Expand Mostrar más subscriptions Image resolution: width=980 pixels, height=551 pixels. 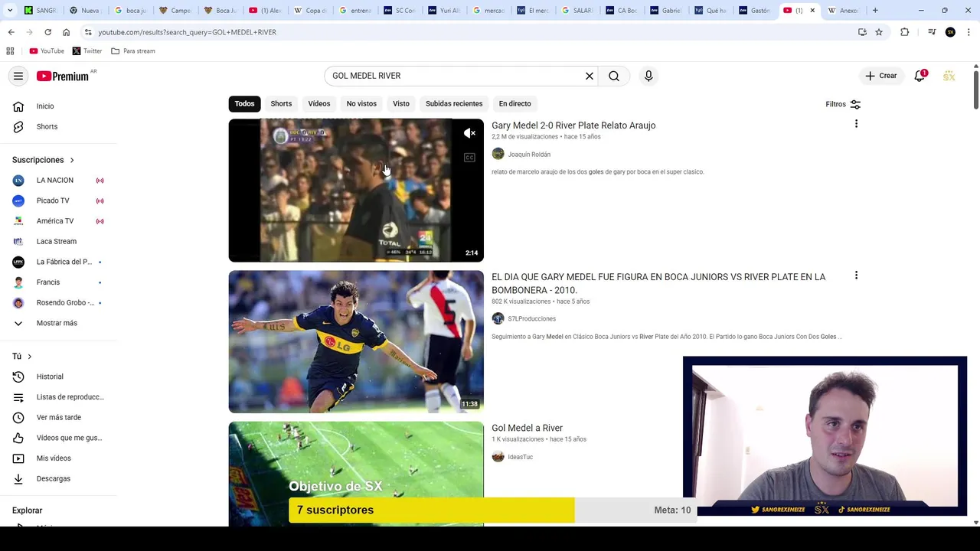click(x=58, y=323)
